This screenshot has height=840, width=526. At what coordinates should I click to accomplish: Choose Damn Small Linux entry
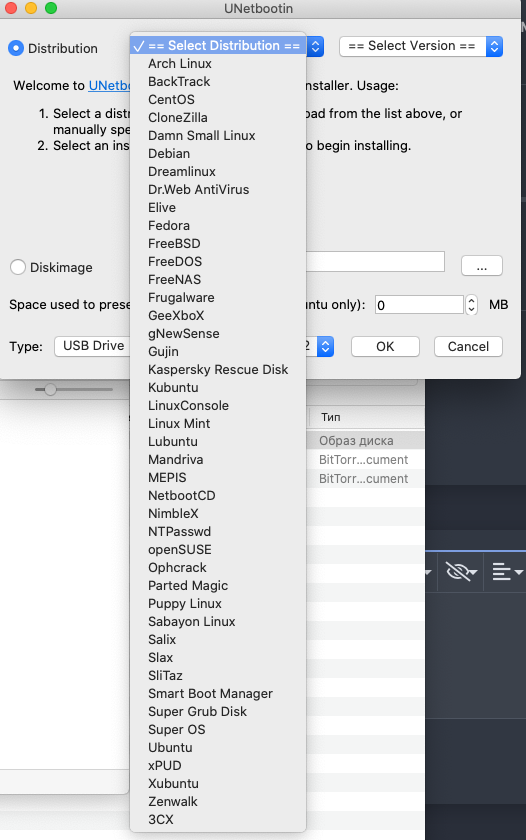(x=218, y=136)
